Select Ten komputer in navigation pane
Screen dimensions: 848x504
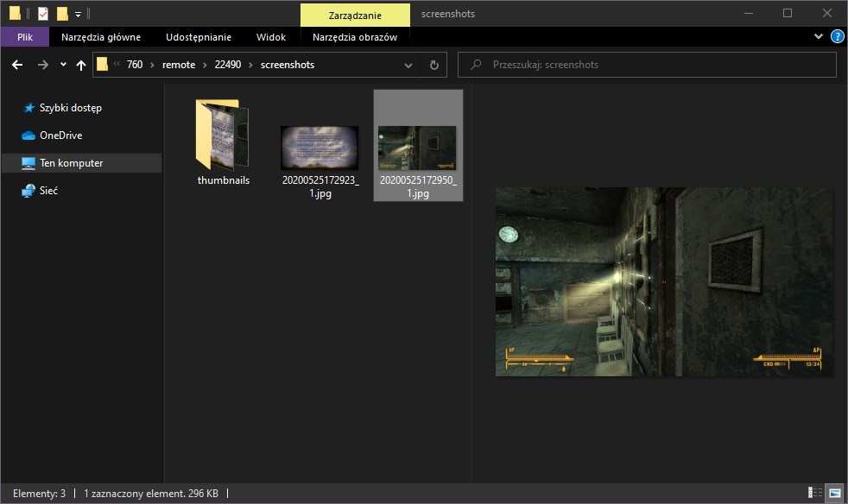(71, 163)
